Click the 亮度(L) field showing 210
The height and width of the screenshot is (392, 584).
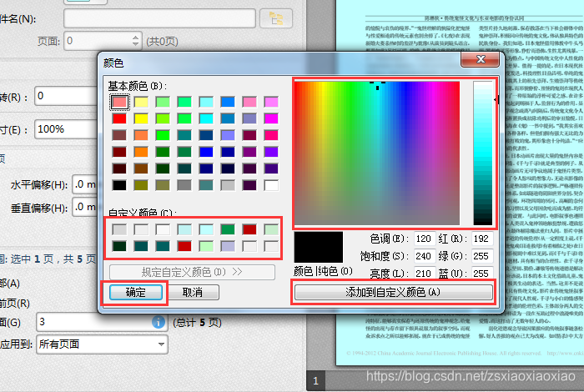click(424, 274)
